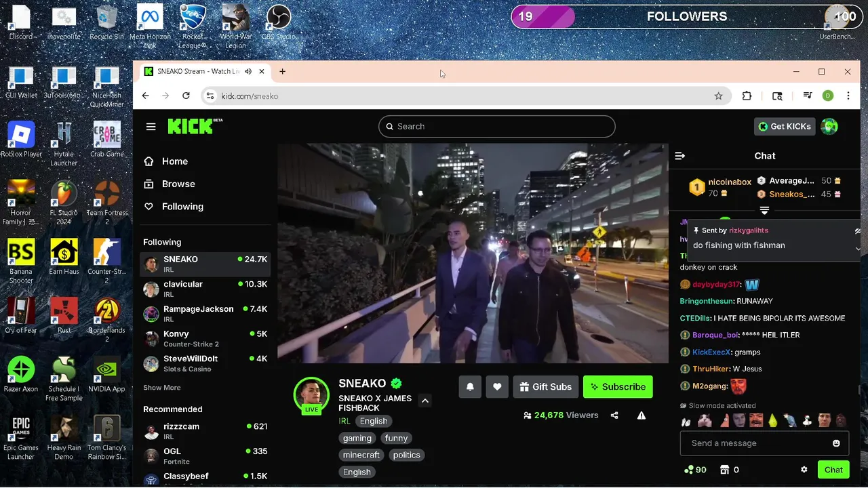Open the Kick hamburger sidebar menu
Image resolution: width=868 pixels, height=488 pixels.
tap(151, 127)
